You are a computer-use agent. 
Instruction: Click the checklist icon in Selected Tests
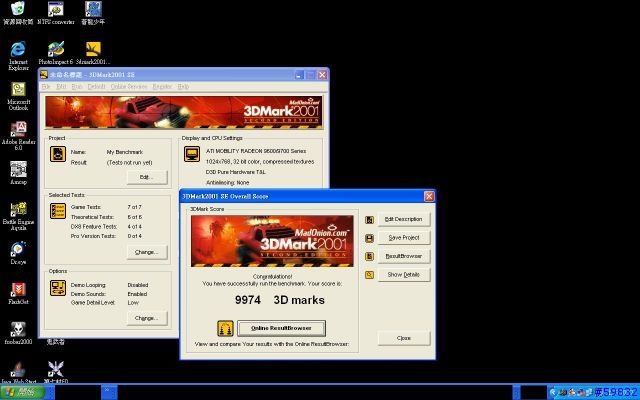tap(58, 211)
